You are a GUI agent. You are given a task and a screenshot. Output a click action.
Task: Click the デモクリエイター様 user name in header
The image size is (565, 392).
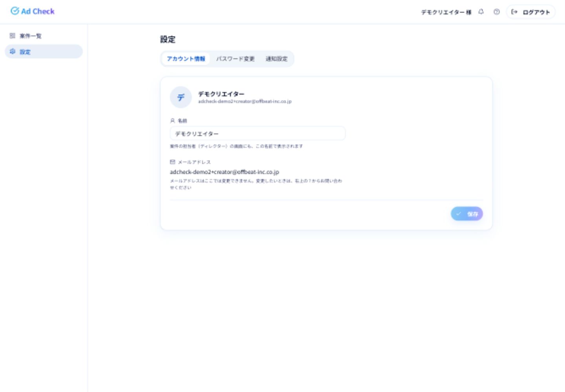pos(447,12)
